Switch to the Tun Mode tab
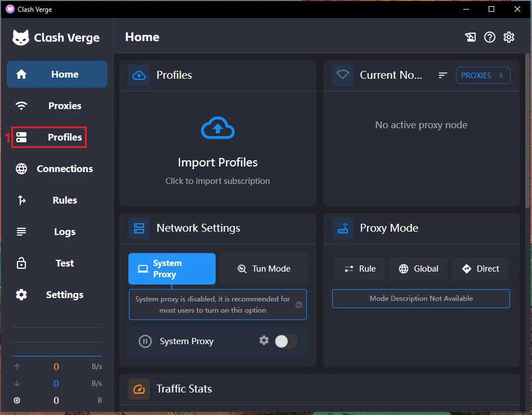 [263, 269]
